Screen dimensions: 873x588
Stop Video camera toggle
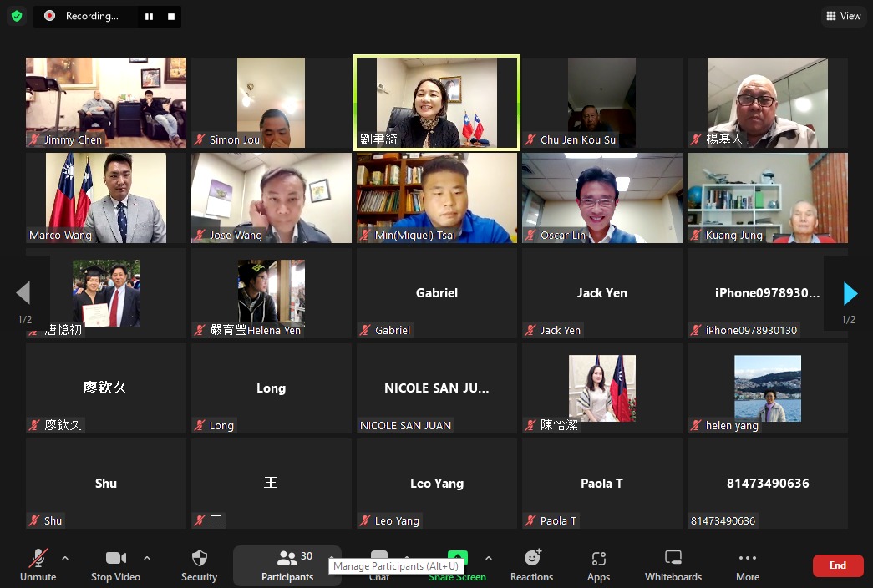pyautogui.click(x=115, y=565)
